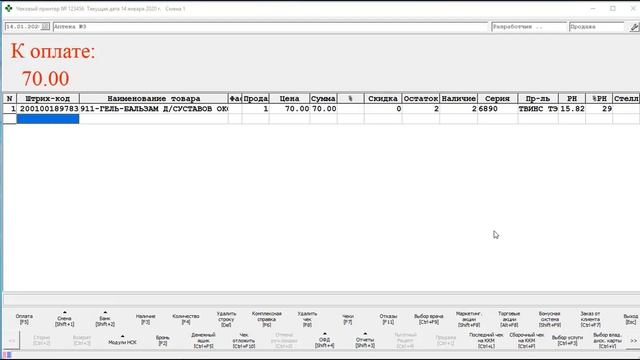
Task: Click the Серия column header
Action: coord(498,98)
